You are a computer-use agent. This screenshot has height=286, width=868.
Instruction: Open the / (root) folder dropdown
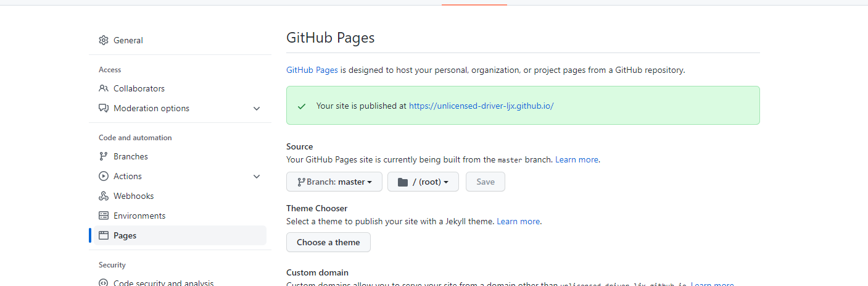click(x=423, y=182)
